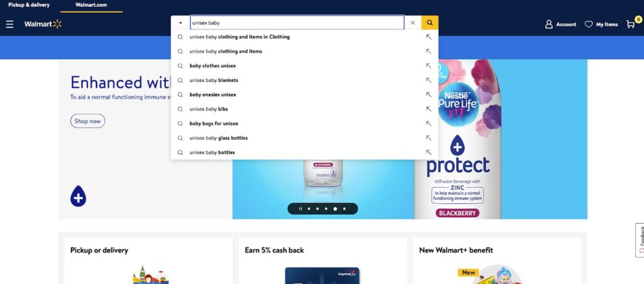Select suggestion 'unisex baby clothing and items in Clothing'

click(304, 37)
